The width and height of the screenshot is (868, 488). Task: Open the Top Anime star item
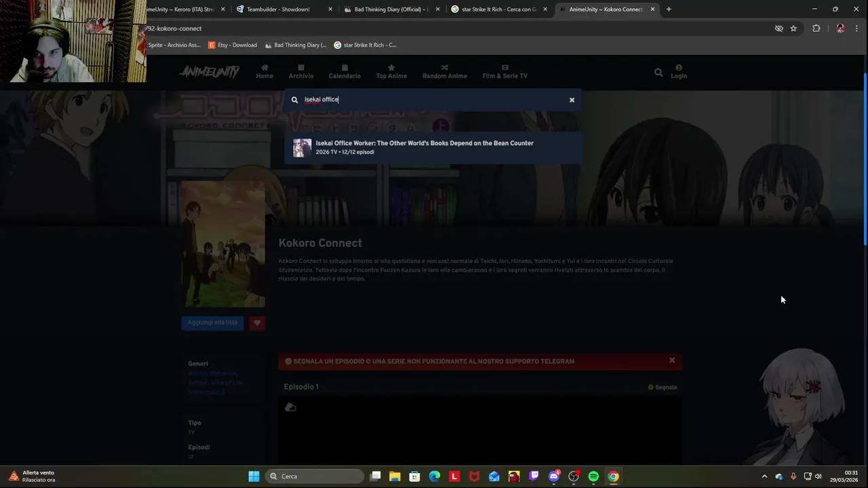[391, 72]
